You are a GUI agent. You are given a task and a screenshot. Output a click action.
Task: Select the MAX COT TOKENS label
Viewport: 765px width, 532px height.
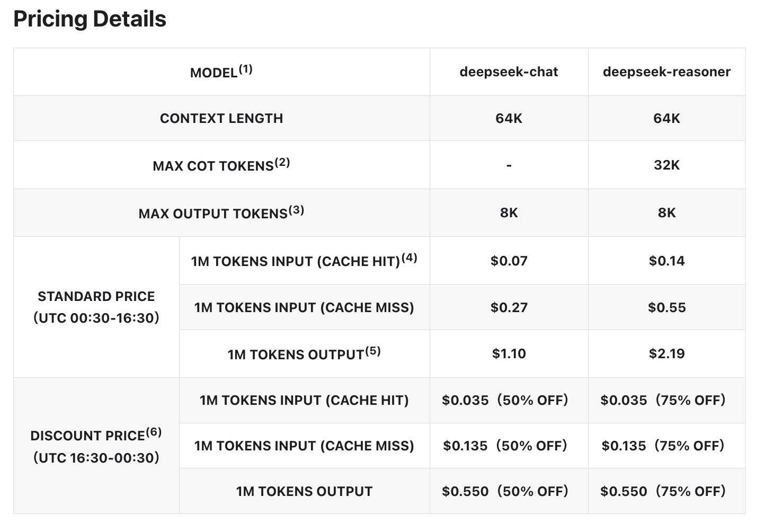coord(221,165)
